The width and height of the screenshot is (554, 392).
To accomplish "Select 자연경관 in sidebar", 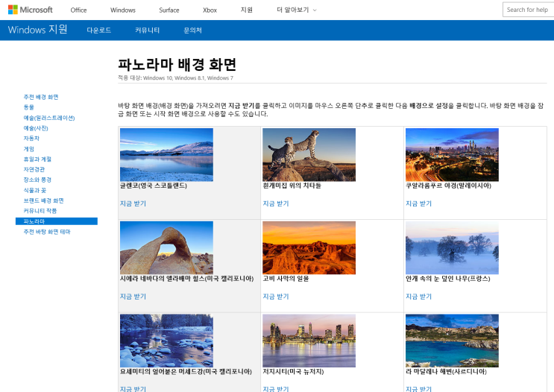I will [x=34, y=169].
